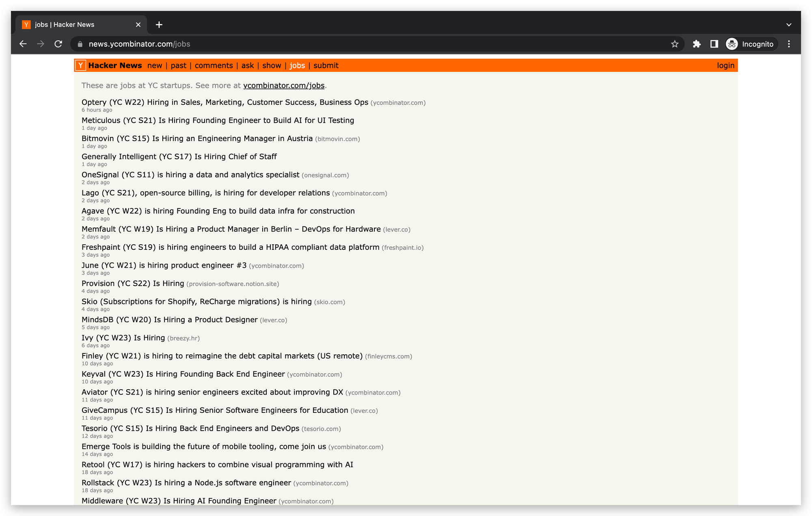This screenshot has width=812, height=516.
Task: Open the chevron menu at top right
Action: (789, 25)
